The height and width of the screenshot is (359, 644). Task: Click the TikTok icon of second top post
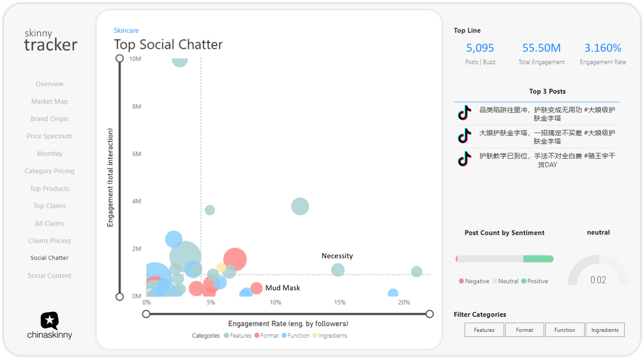[464, 135]
